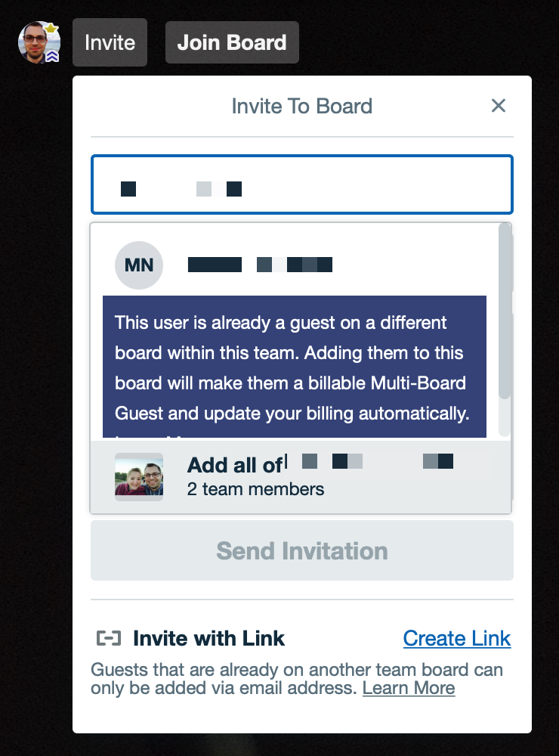Image resolution: width=559 pixels, height=756 pixels.
Task: Click the billable Multi-Board Guest warning message
Action: coord(295,367)
